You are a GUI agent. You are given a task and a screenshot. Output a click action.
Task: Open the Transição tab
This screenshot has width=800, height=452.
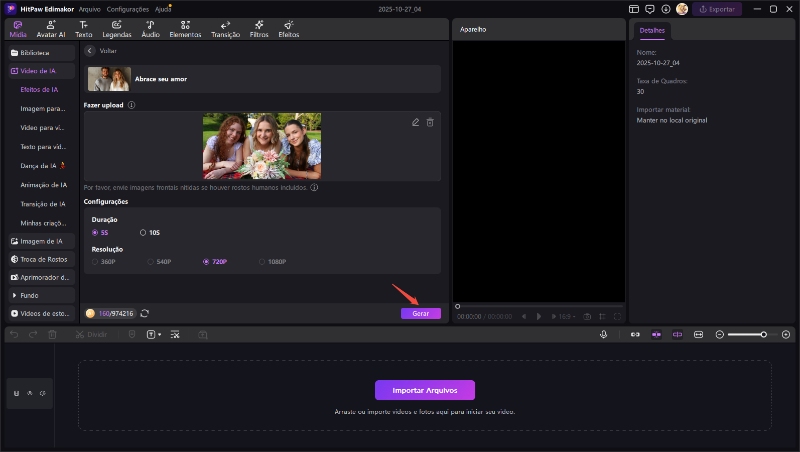pyautogui.click(x=226, y=29)
